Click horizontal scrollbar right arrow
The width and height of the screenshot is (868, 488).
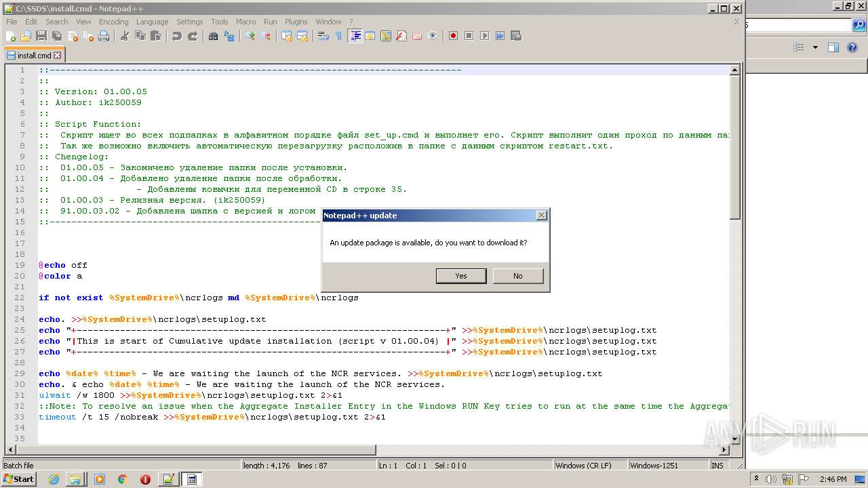click(724, 449)
